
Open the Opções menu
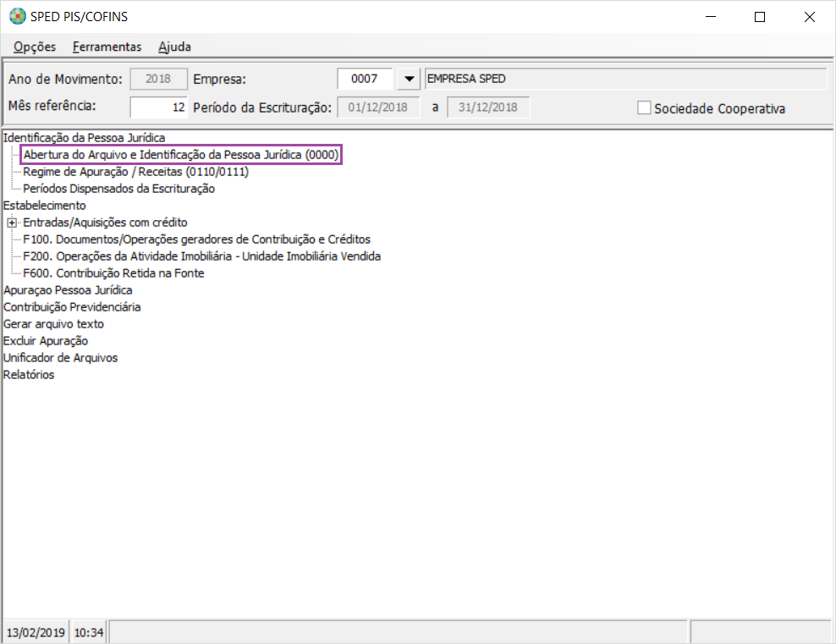(x=35, y=47)
